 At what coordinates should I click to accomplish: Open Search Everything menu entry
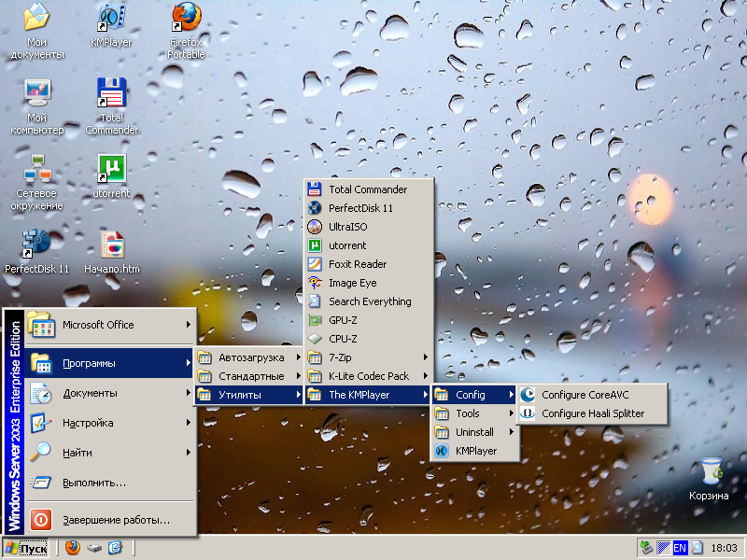(369, 301)
